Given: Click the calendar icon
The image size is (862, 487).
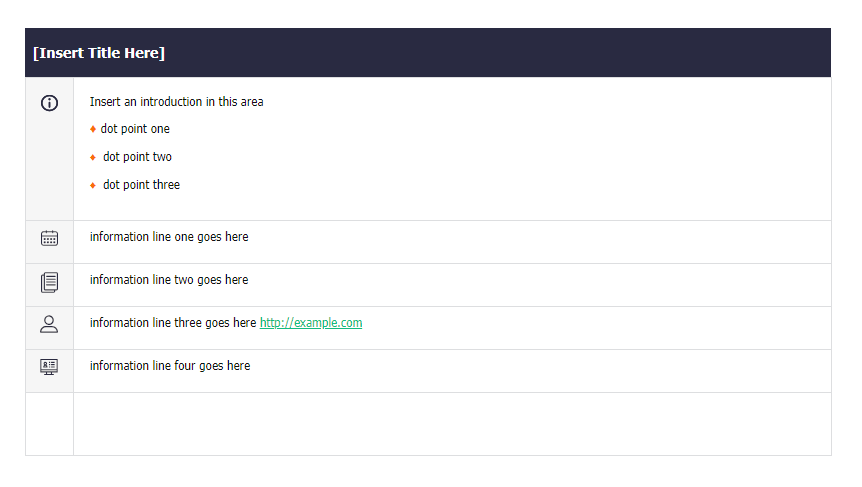Looking at the screenshot, I should tap(49, 238).
